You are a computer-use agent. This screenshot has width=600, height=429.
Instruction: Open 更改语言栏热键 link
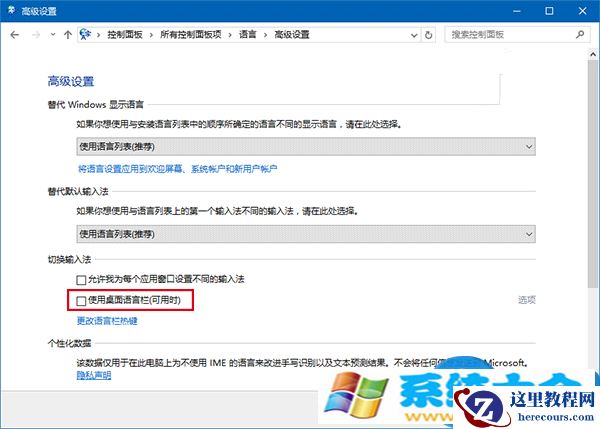coord(107,321)
